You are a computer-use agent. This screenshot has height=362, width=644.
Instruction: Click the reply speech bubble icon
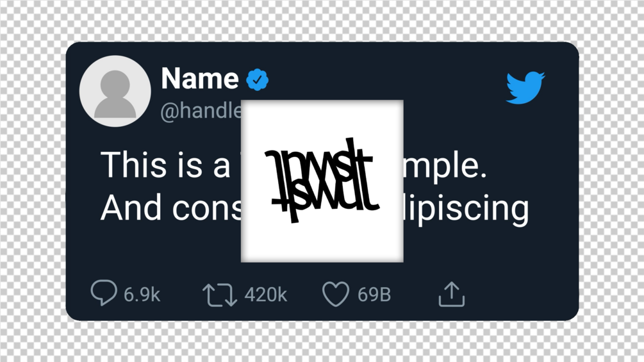coord(103,293)
